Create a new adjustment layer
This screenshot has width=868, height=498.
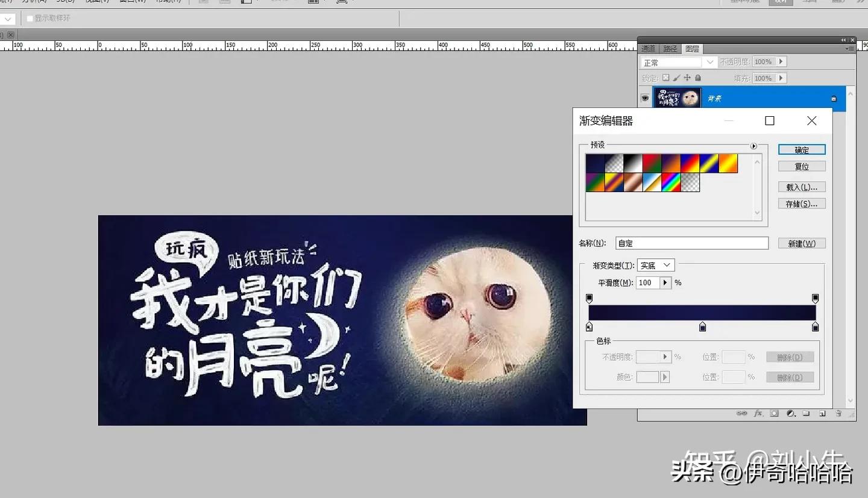coord(791,413)
